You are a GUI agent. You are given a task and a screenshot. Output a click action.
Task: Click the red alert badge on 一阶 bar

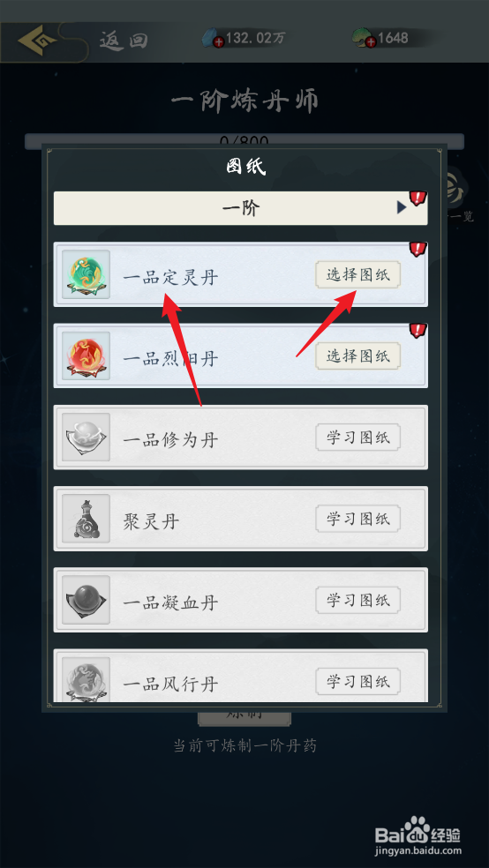pyautogui.click(x=418, y=198)
